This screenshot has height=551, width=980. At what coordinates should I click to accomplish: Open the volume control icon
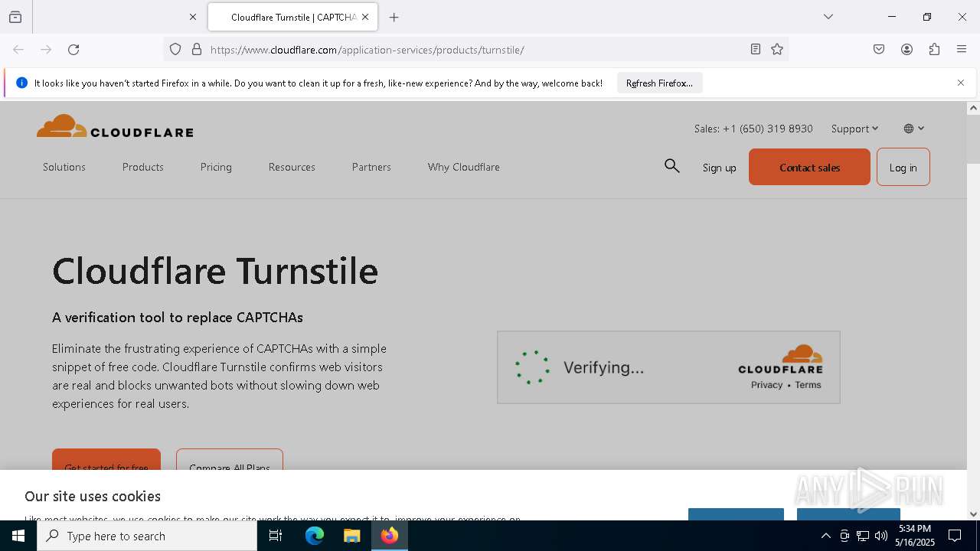click(x=881, y=536)
